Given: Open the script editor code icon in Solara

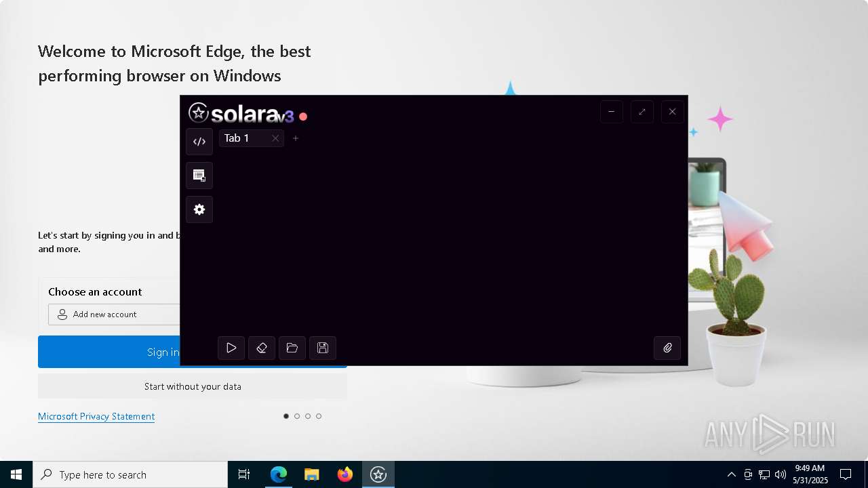Looking at the screenshot, I should (199, 142).
